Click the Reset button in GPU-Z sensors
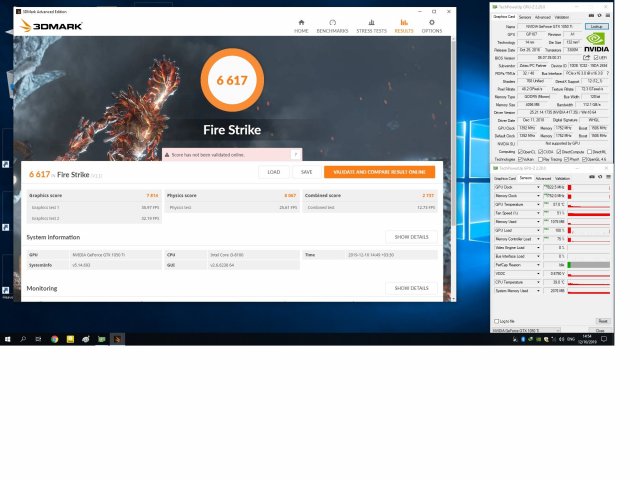The image size is (640, 480). pyautogui.click(x=602, y=321)
